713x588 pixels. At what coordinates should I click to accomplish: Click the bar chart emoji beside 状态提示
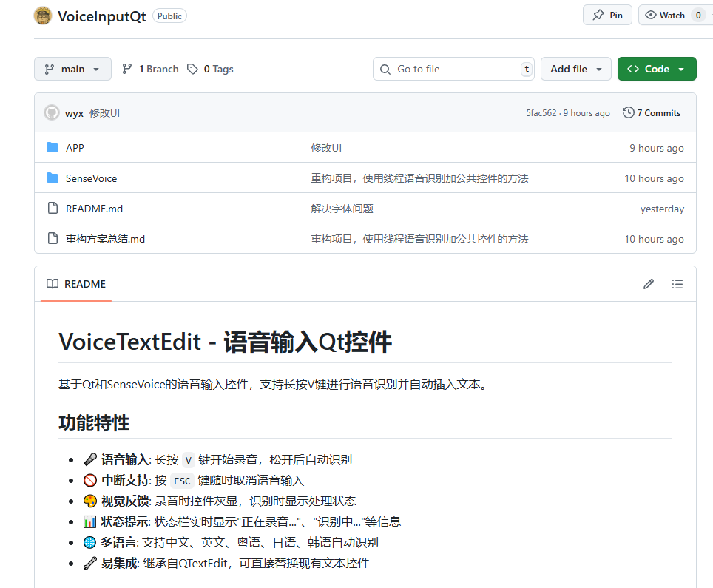coord(89,521)
